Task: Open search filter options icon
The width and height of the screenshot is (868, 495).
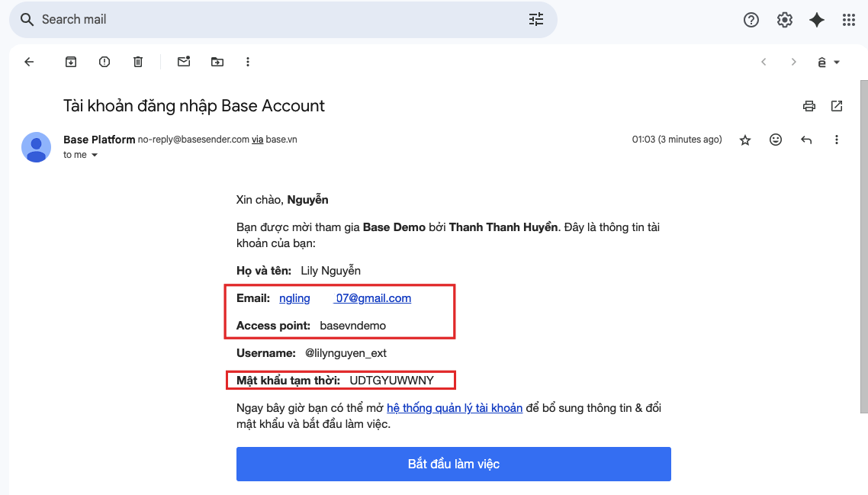Action: (536, 19)
